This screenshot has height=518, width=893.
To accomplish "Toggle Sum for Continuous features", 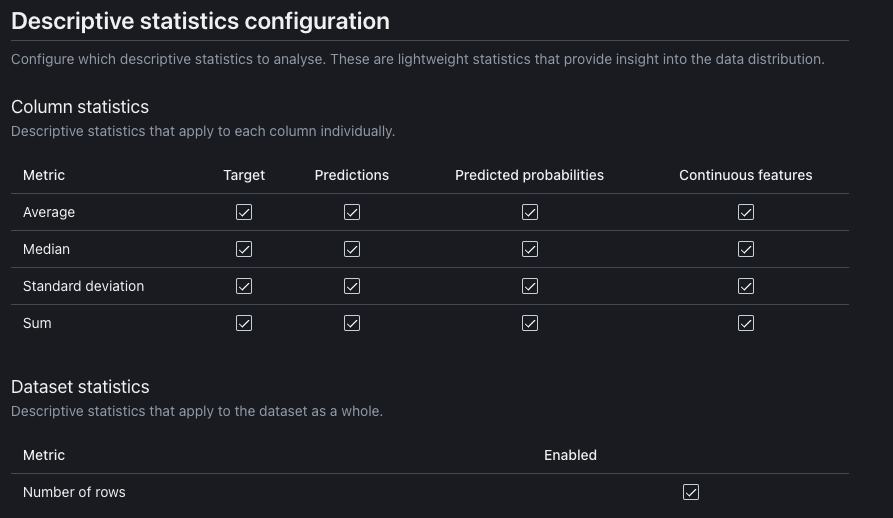I will 746,323.
